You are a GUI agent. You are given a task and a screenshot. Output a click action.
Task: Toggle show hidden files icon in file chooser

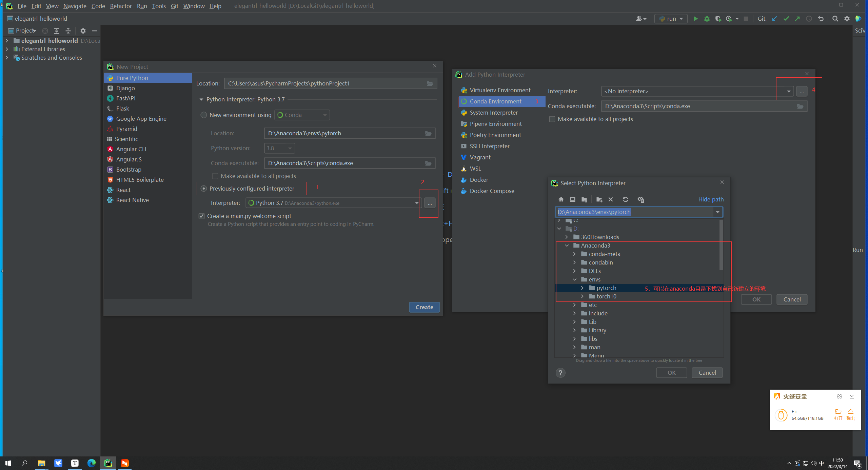point(640,199)
